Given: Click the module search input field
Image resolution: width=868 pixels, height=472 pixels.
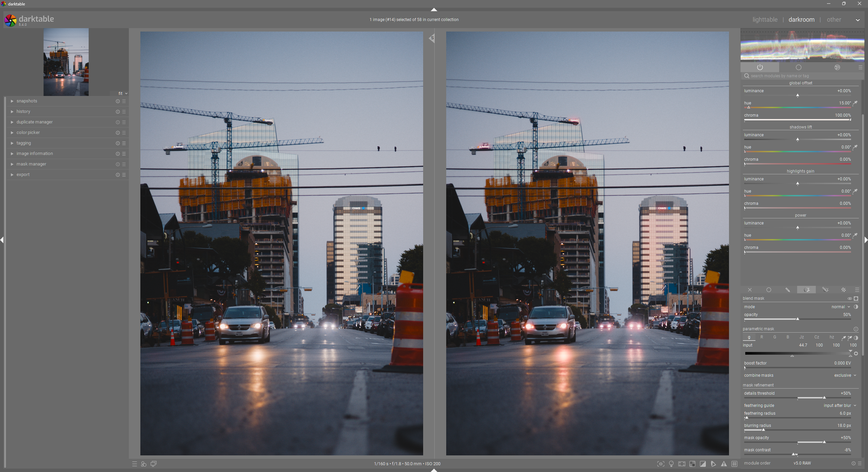Looking at the screenshot, I should point(800,76).
